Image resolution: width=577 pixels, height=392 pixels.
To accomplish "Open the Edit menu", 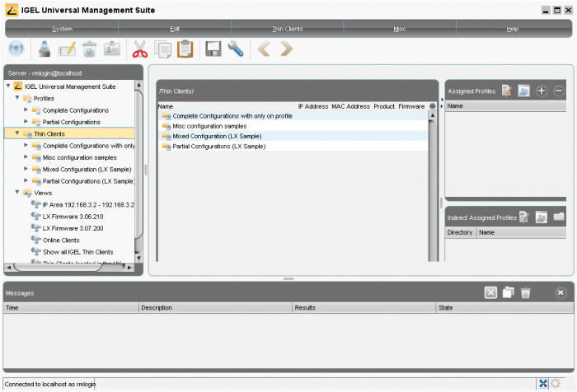I will click(x=175, y=29).
